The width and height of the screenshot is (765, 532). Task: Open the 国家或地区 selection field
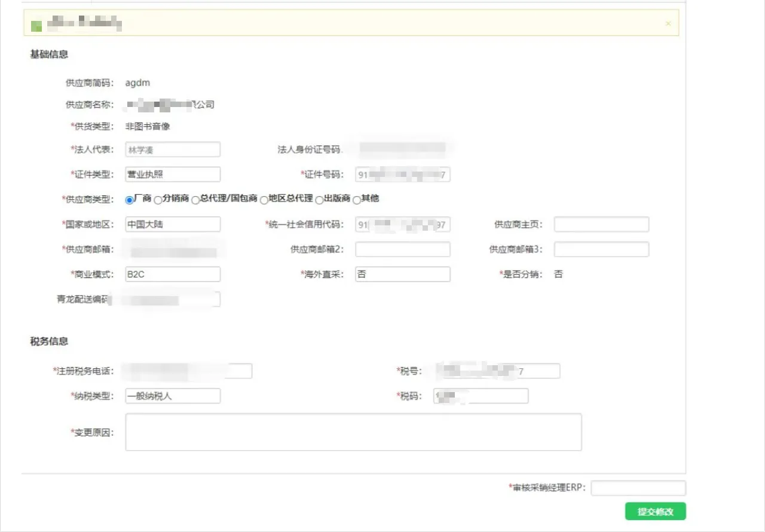(x=172, y=224)
